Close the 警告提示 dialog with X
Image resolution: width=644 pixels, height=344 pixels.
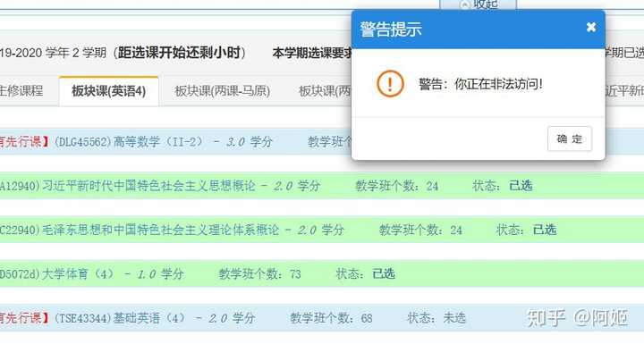click(591, 28)
